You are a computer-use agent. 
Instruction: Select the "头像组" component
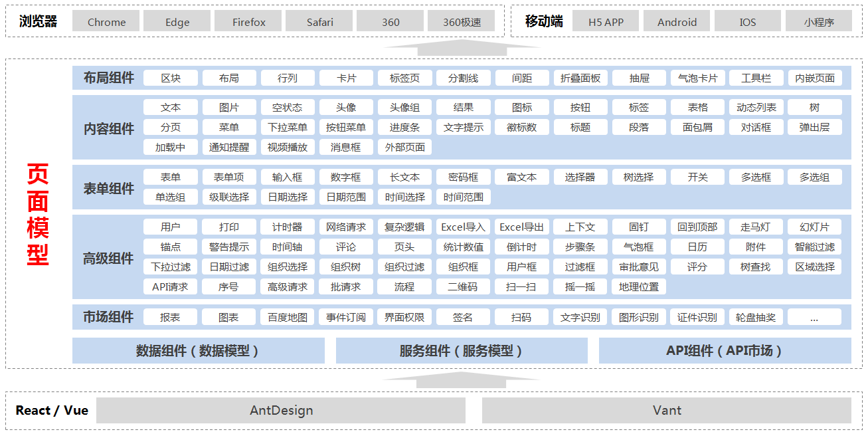click(x=404, y=107)
